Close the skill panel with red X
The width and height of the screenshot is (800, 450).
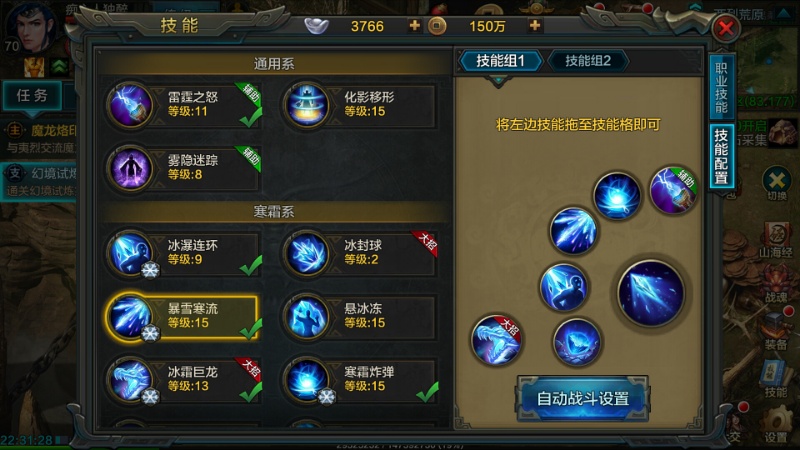pos(726,28)
